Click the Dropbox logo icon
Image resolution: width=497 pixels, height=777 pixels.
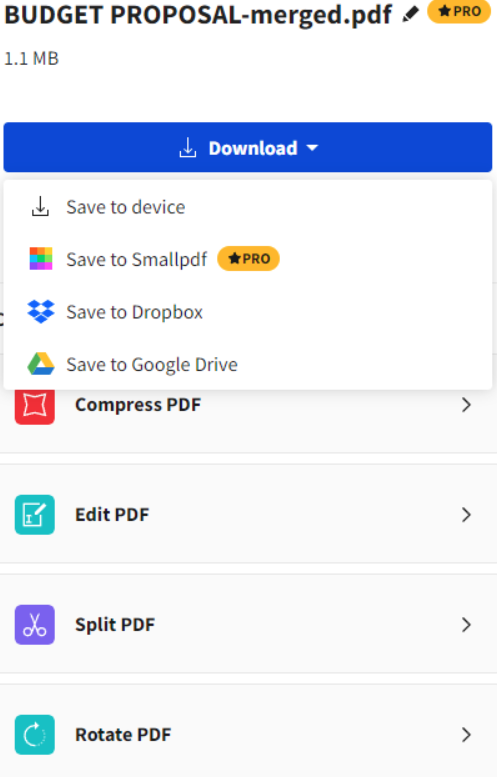[x=41, y=312]
